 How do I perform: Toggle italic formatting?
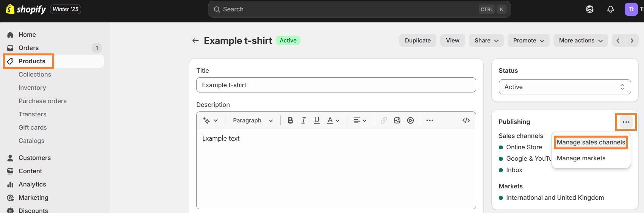coord(303,120)
